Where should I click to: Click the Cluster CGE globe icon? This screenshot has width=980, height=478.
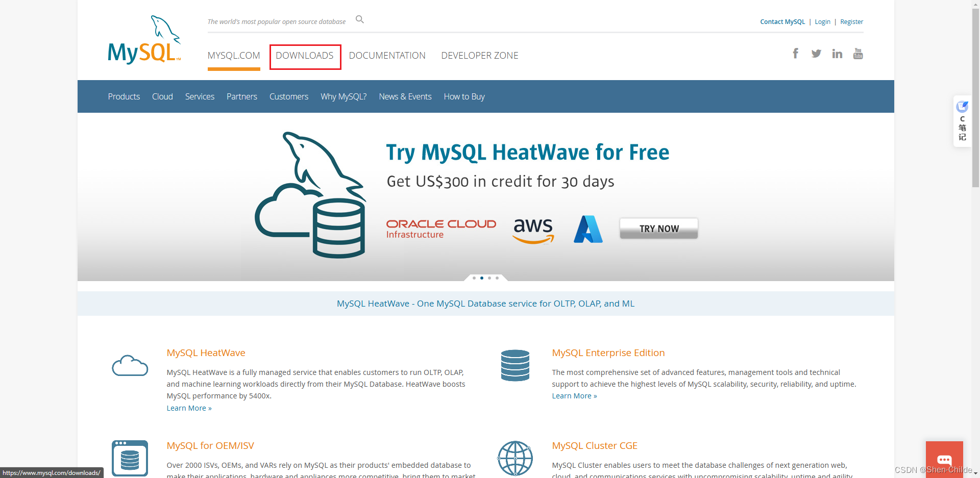(515, 458)
